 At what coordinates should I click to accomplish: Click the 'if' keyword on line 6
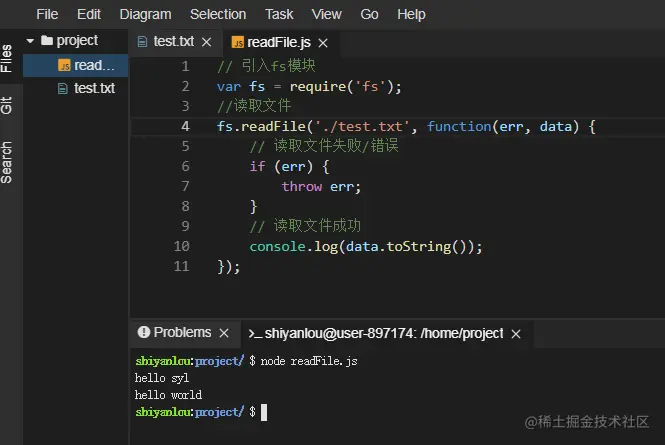pos(257,166)
